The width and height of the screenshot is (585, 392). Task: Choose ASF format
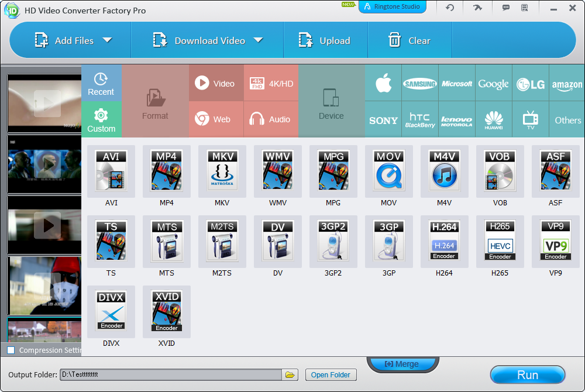click(556, 171)
